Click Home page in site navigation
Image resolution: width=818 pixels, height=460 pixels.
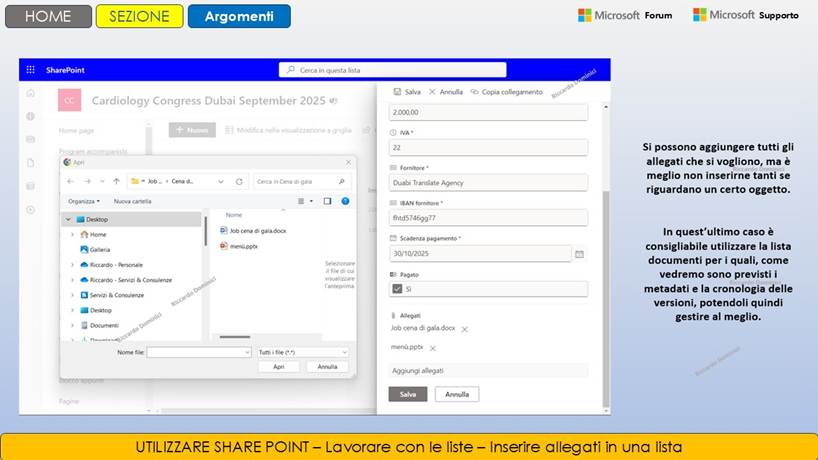[x=76, y=131]
